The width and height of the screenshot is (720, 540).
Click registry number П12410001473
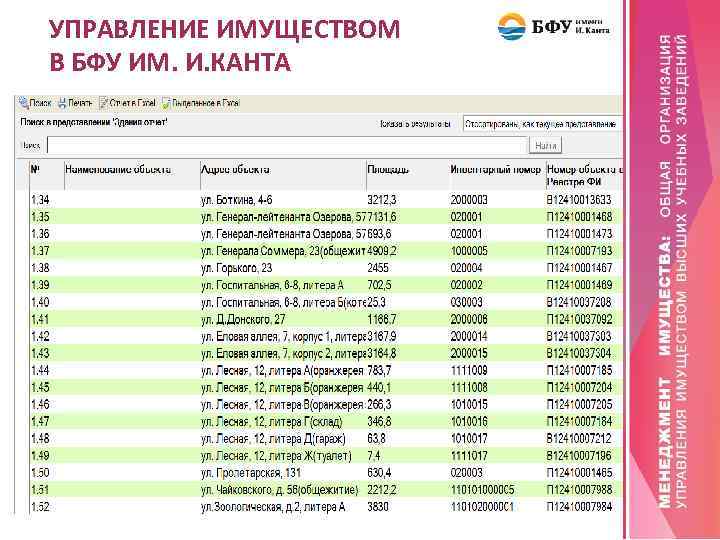pyautogui.click(x=579, y=234)
